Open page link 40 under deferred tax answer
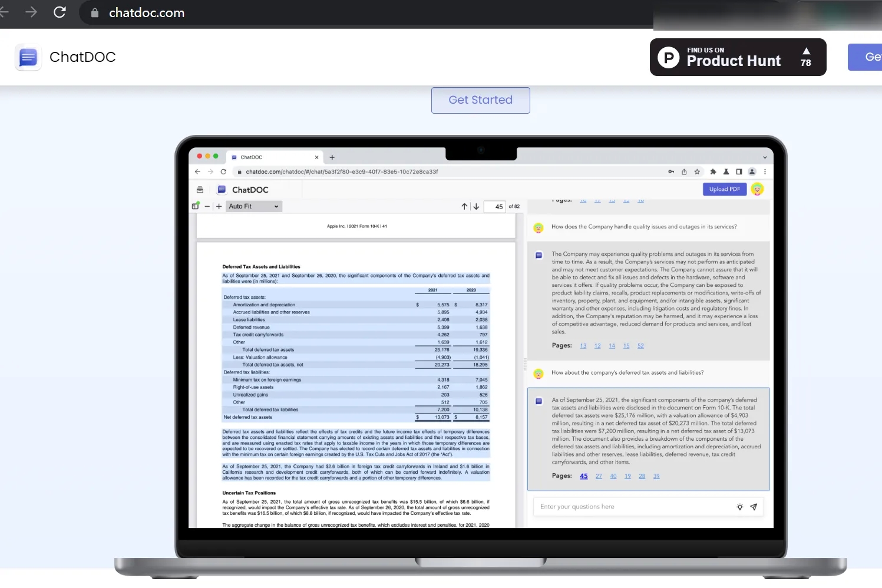 (x=613, y=476)
